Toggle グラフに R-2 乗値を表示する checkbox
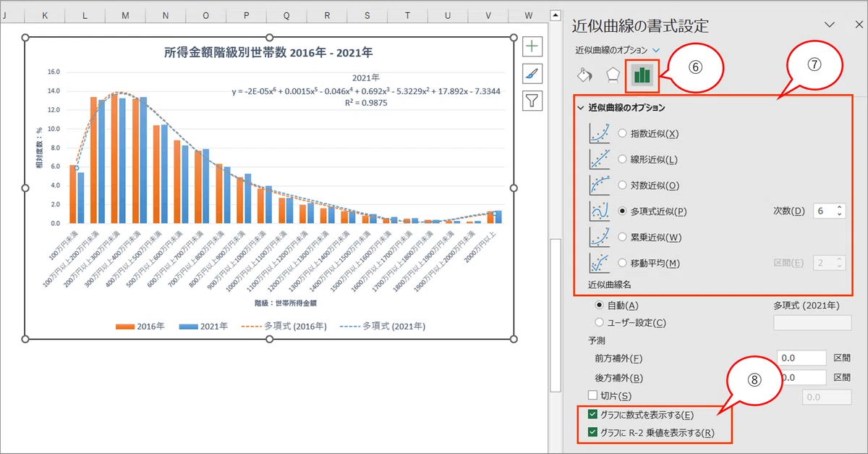 point(593,433)
